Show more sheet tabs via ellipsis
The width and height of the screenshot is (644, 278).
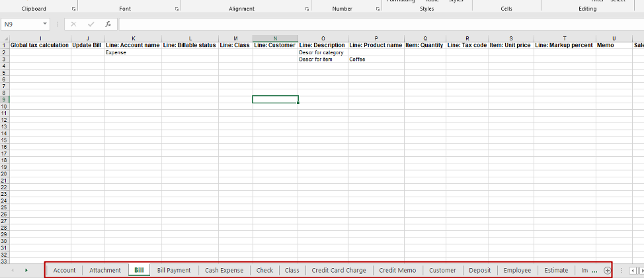594,271
